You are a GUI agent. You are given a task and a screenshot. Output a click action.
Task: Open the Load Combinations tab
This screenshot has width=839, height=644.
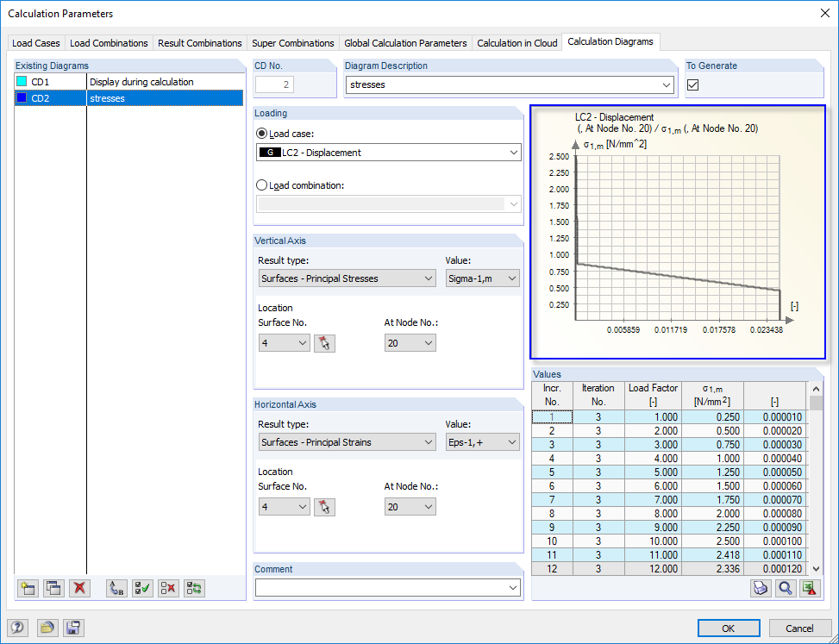pos(109,43)
